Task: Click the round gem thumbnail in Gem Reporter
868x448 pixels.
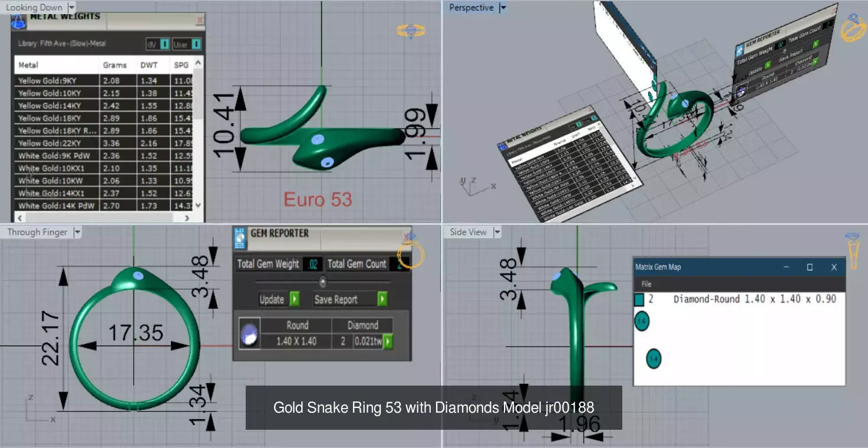Action: [x=249, y=334]
